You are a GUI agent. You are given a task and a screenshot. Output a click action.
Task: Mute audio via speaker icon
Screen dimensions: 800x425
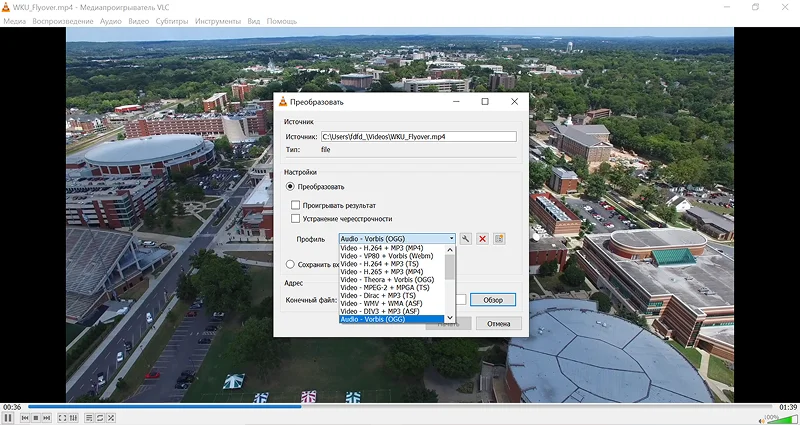click(762, 420)
